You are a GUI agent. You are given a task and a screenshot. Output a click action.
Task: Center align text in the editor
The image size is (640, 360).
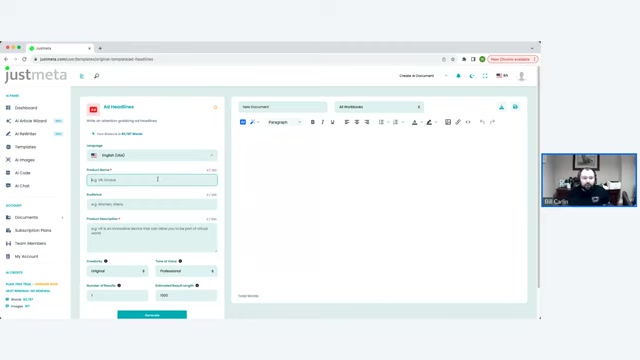[x=357, y=122]
